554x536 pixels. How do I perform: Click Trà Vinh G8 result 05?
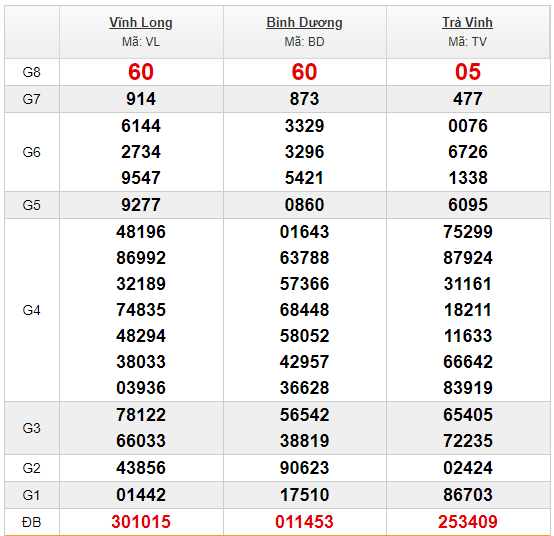coord(468,72)
